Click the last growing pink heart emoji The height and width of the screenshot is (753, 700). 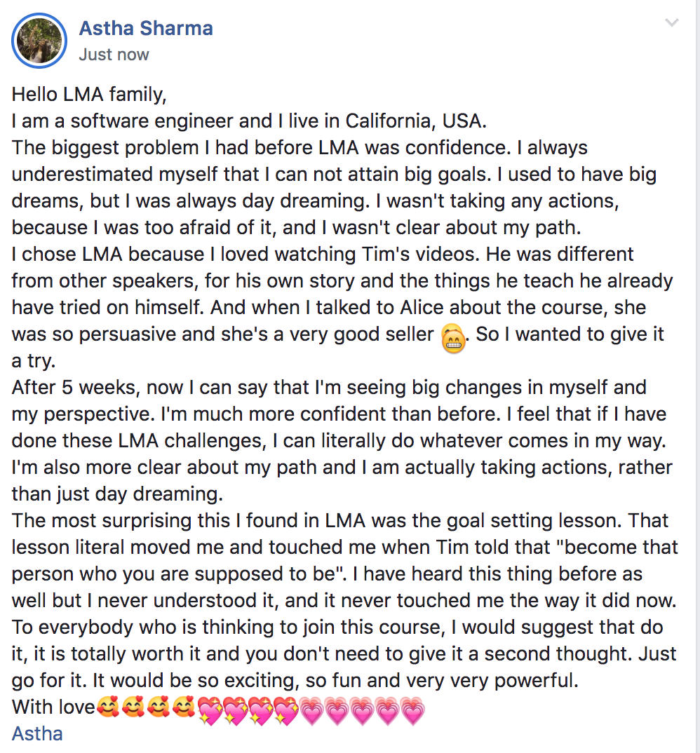click(x=412, y=711)
